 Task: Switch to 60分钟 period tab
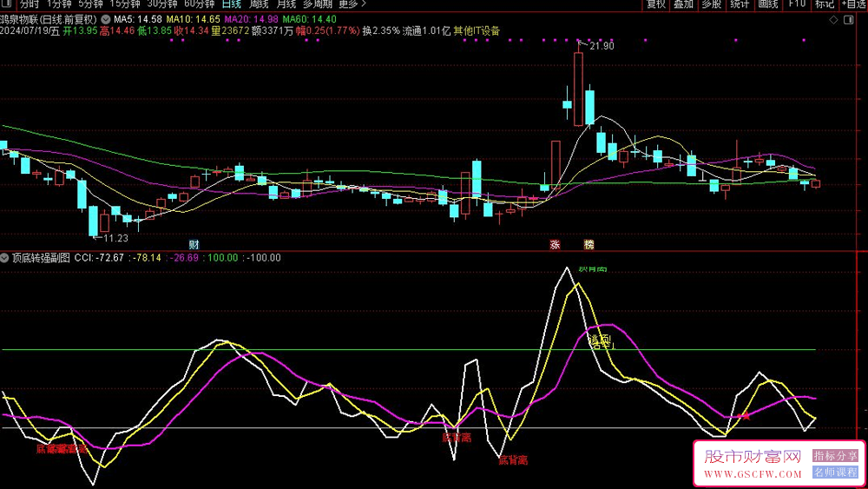click(200, 3)
